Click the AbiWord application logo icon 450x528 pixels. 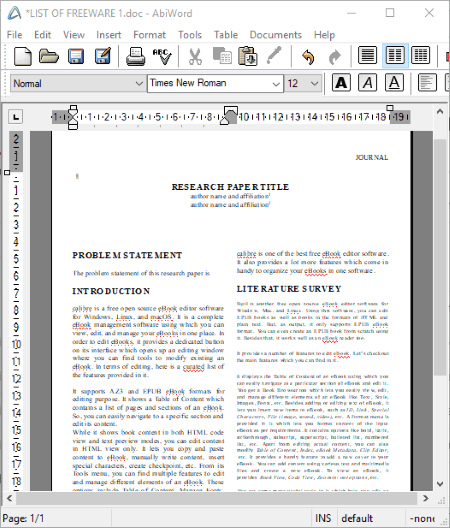tap(15, 13)
